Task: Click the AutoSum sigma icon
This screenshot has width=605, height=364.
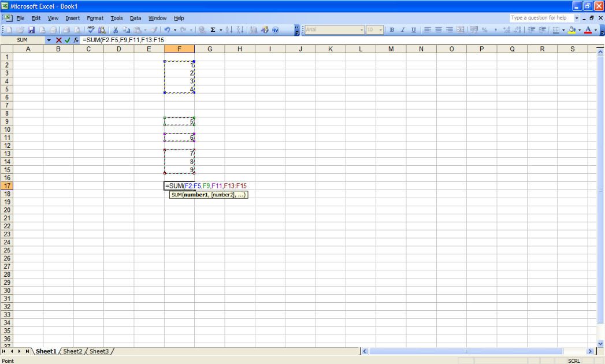Action: (x=213, y=29)
